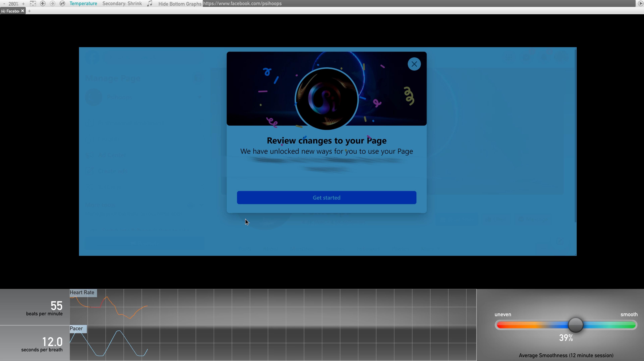644x361 pixels.
Task: Select the Facebook browser tab
Action: pos(10,11)
